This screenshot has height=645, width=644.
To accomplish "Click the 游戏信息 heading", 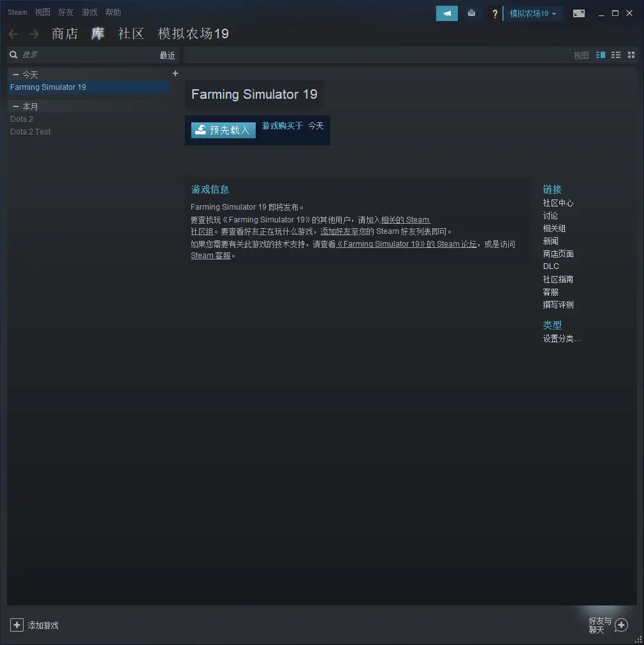I will 210,189.
